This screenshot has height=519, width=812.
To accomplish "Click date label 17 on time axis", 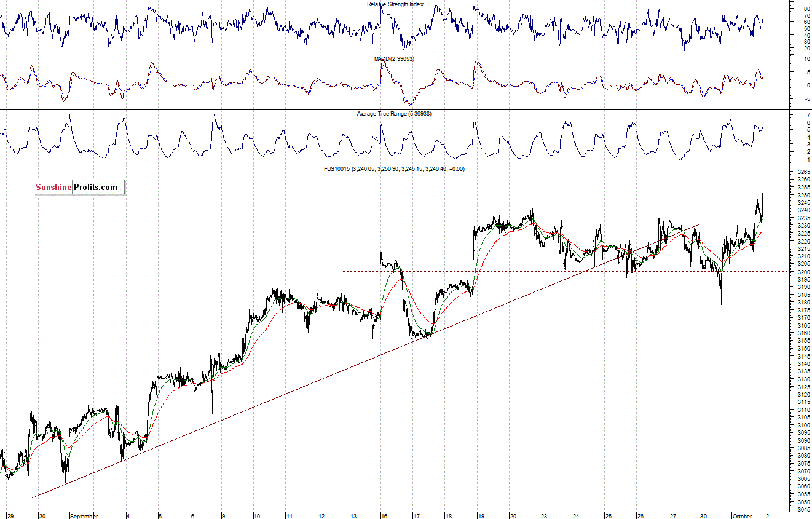I will [416, 516].
